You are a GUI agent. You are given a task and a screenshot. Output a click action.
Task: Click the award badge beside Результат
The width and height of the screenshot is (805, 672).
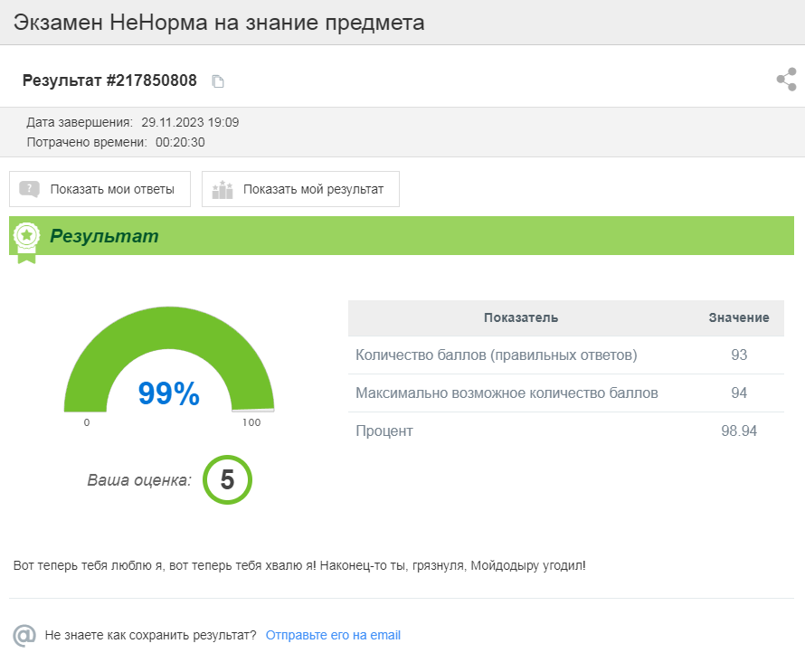point(26,239)
